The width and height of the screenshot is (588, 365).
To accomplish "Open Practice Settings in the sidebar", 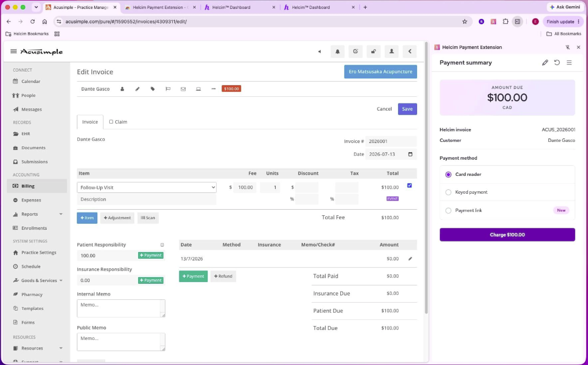I will pos(38,253).
